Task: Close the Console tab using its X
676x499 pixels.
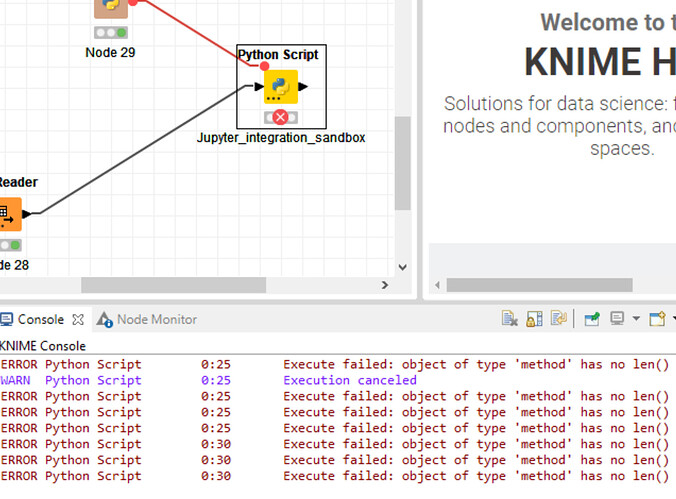Action: pyautogui.click(x=78, y=320)
